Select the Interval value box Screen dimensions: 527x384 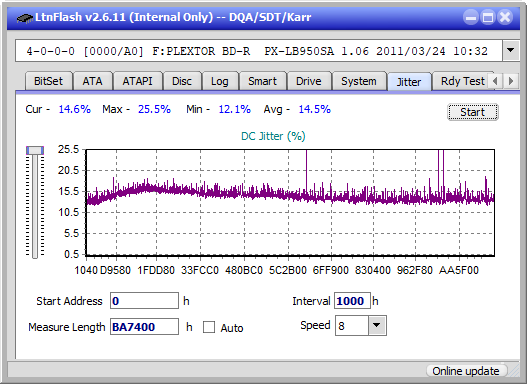point(352,301)
